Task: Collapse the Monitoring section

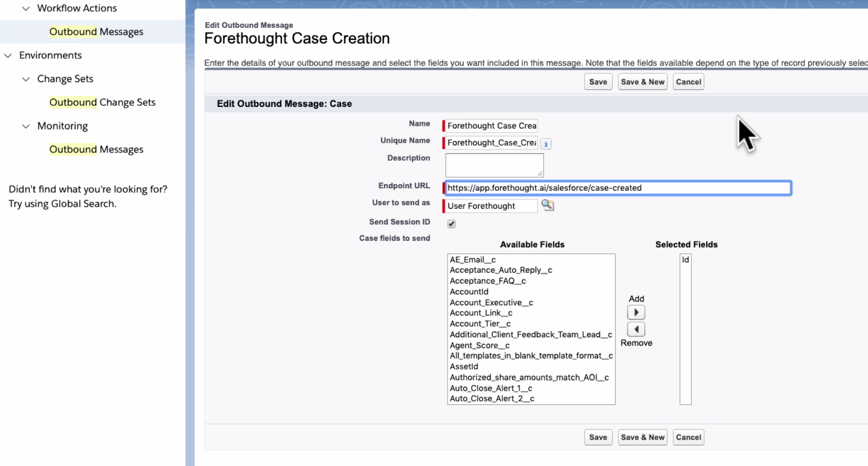Action: pyautogui.click(x=26, y=126)
